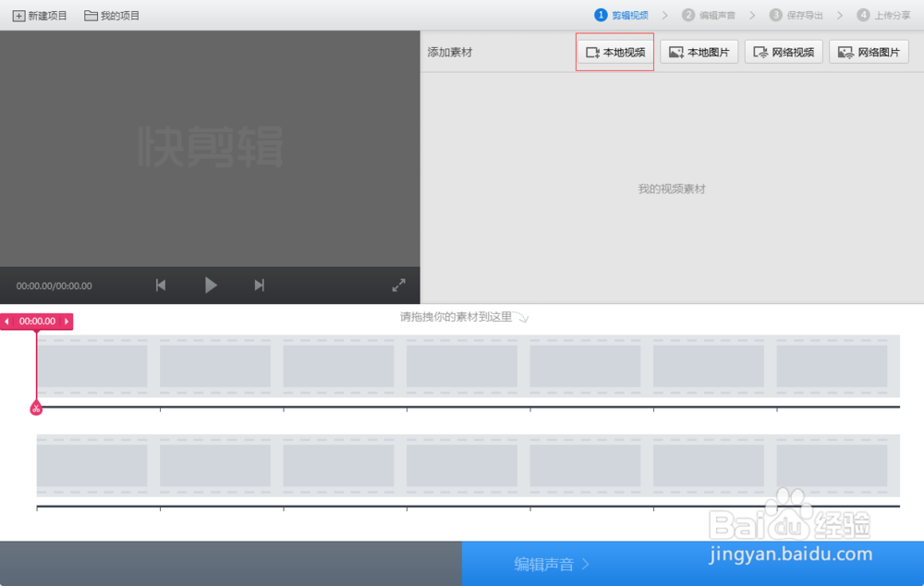Open 我的项目 my projects folder
The image size is (924, 586).
pyautogui.click(x=112, y=16)
